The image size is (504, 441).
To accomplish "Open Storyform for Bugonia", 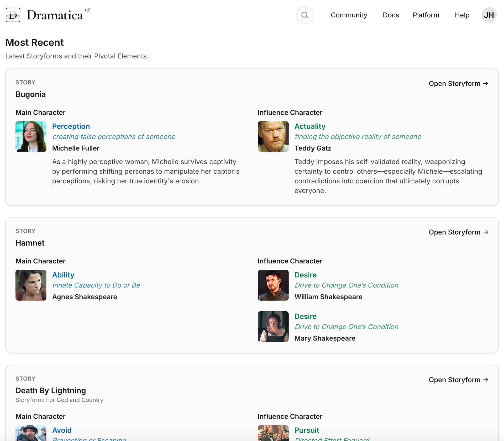I will (458, 83).
